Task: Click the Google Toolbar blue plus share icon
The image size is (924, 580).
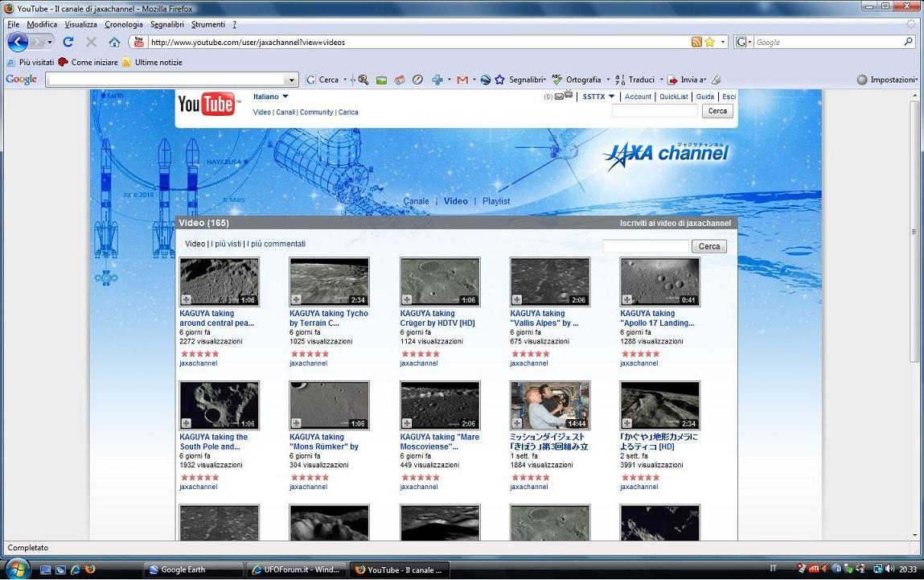Action: click(x=437, y=80)
